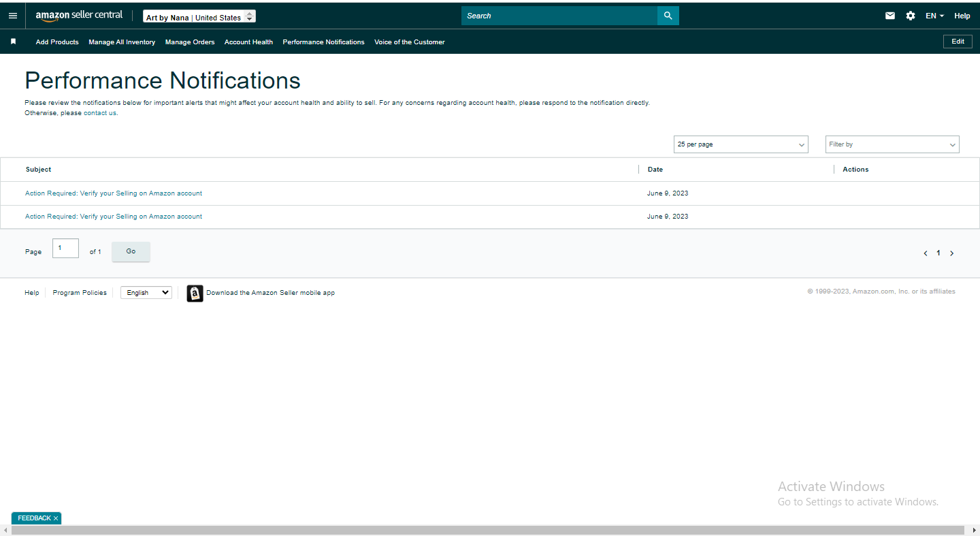Click the June 9, 2023 date in the second row

tap(668, 217)
